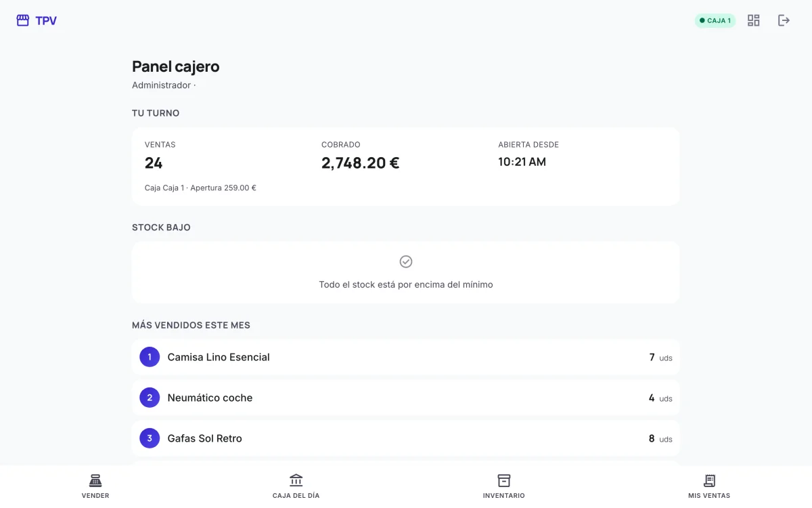This screenshot has height=508, width=812.
Task: Click the TPV brand text
Action: [46, 21]
